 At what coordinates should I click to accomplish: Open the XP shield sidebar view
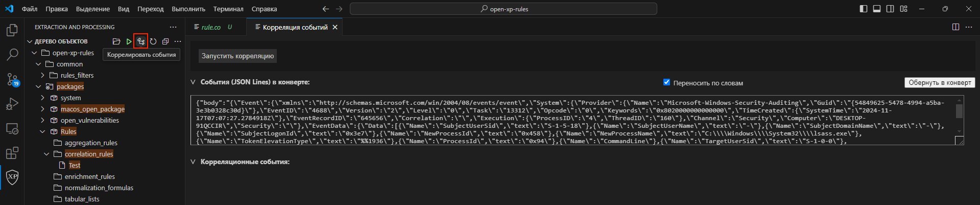(12, 177)
